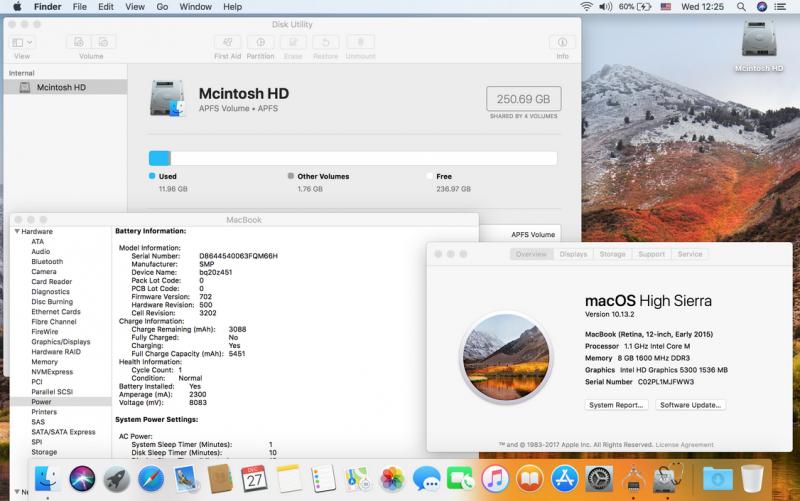Open Reminders list icon in Dock
The image size is (800, 501).
(323, 479)
